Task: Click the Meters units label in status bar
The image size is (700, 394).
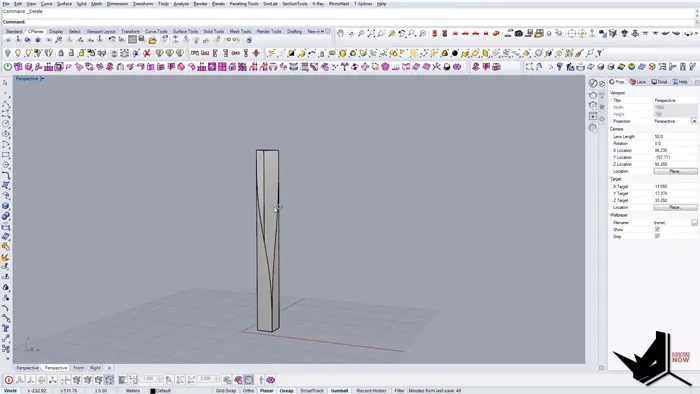Action: [x=133, y=390]
